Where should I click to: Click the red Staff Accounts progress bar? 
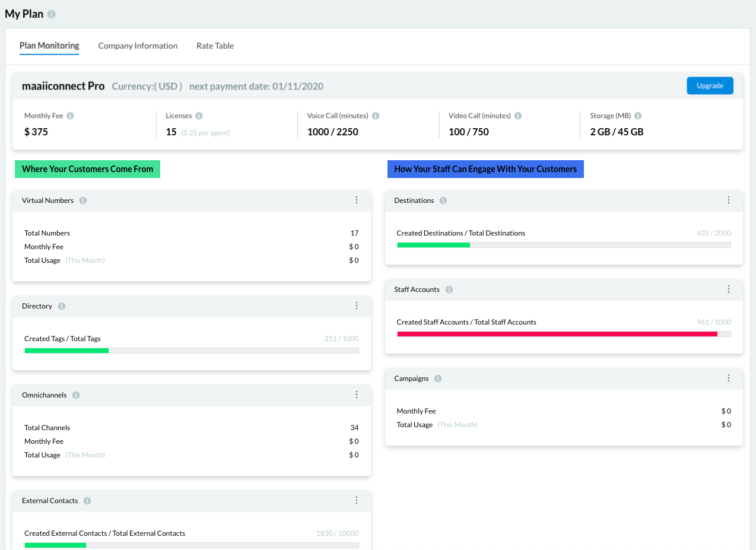coord(564,334)
